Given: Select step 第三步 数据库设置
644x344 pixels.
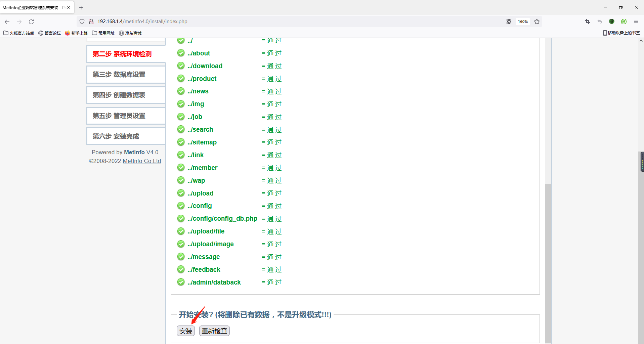Looking at the screenshot, I should point(126,75).
